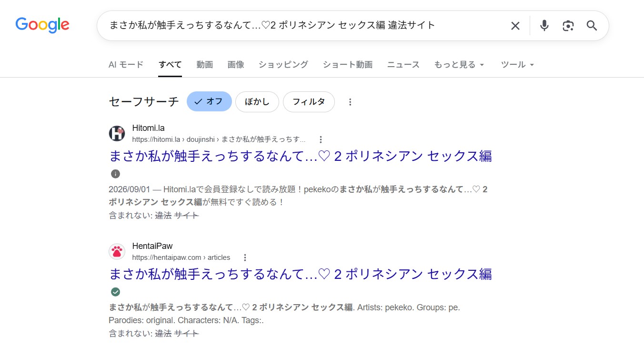Viewport: 644px width, 346px height.
Task: Click the hitomi.la doujinshi URL breadcrumb
Action: tap(219, 139)
